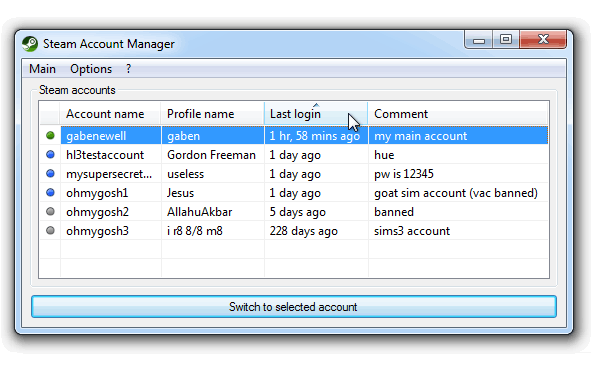
Task: Switch to selected account button
Action: (294, 306)
